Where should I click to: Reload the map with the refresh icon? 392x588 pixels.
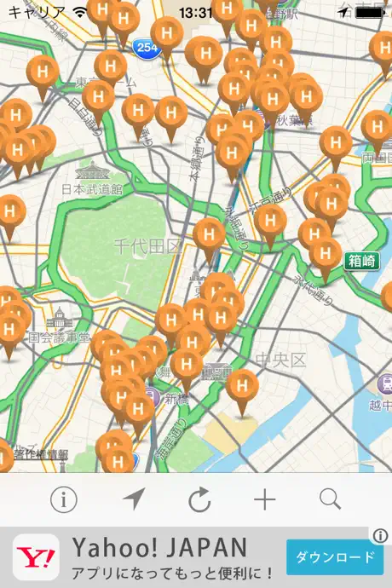click(x=199, y=499)
